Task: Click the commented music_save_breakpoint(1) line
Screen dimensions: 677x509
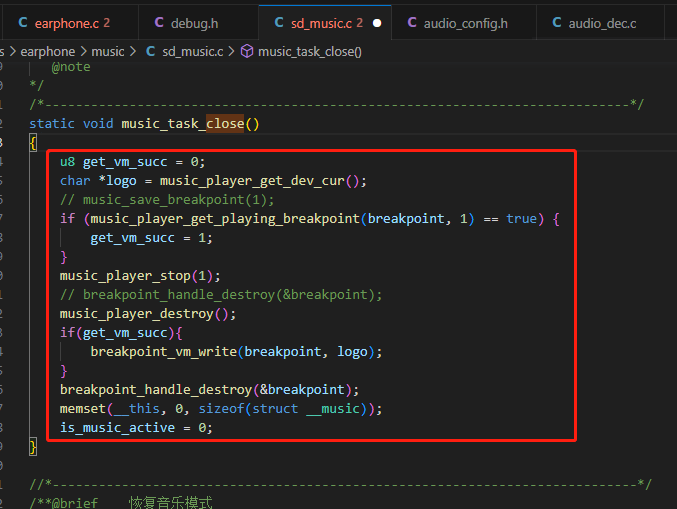Action: tap(167, 200)
